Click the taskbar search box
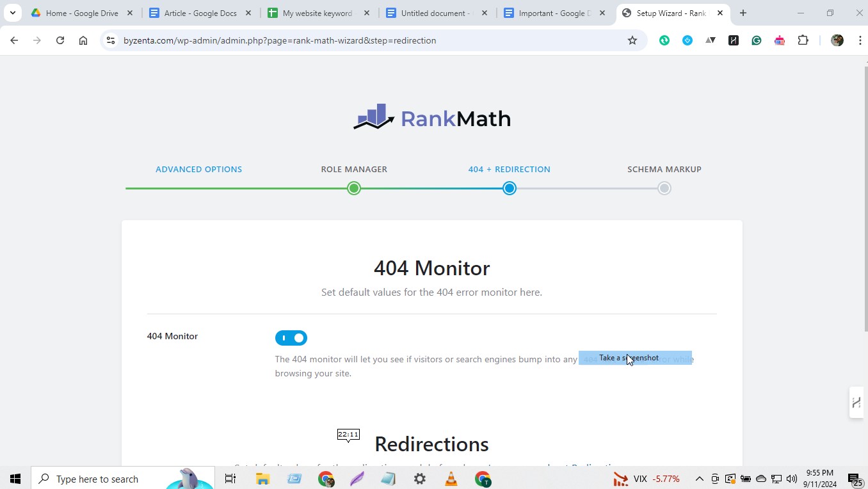This screenshot has width=868, height=489. point(123,479)
